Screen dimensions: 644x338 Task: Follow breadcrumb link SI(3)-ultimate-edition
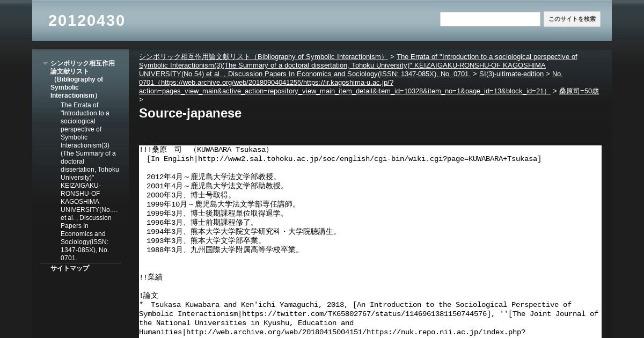[x=511, y=74]
